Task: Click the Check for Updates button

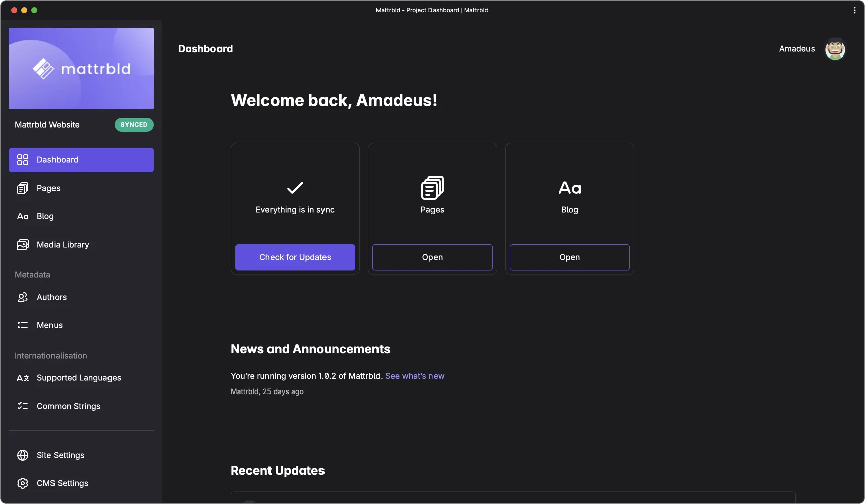Action: 295,257
